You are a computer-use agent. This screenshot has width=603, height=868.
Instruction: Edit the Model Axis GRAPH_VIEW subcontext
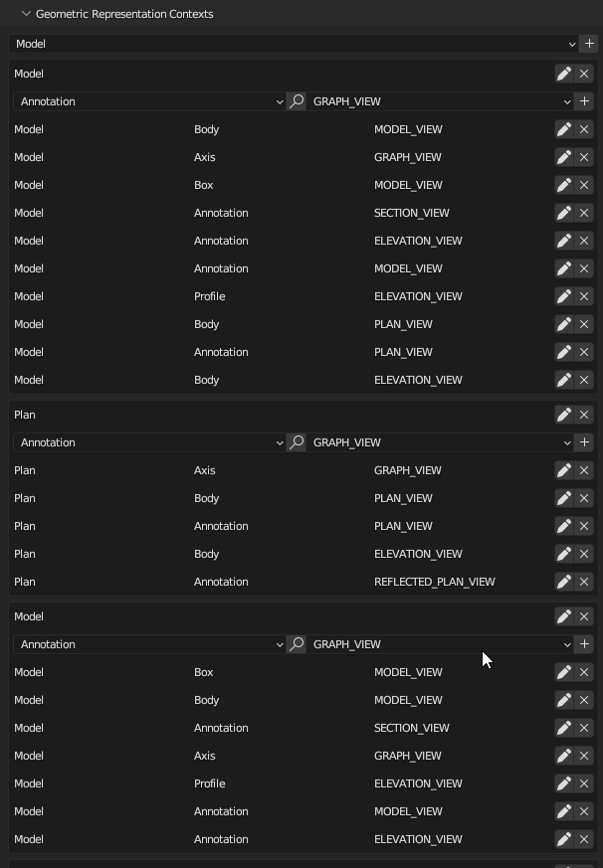click(563, 157)
